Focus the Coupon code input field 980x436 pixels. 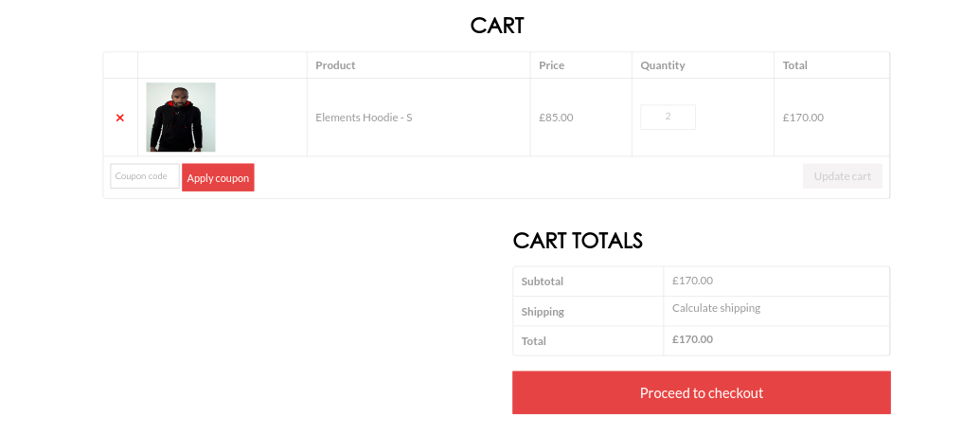coord(144,176)
